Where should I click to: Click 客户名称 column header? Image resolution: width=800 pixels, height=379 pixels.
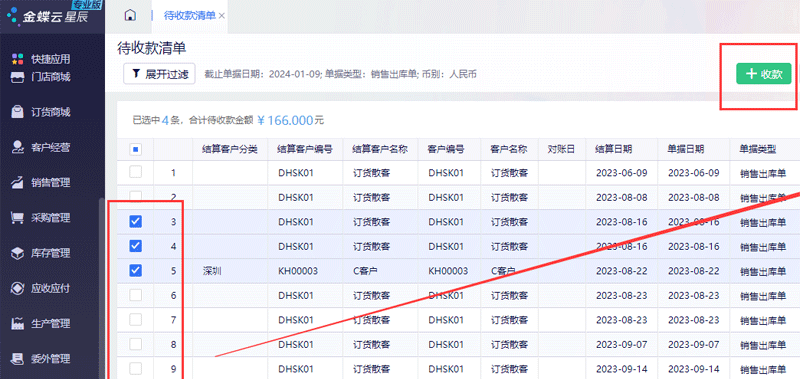(x=509, y=149)
